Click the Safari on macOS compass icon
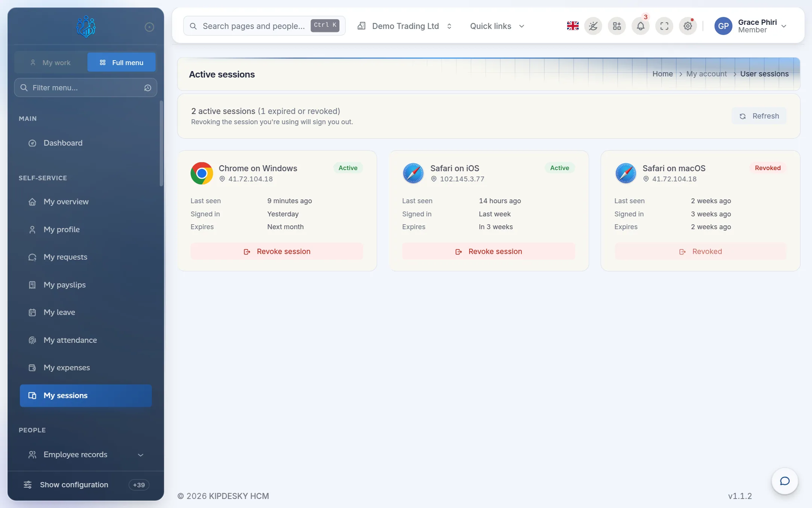Viewport: 812px width, 508px height. click(x=626, y=173)
